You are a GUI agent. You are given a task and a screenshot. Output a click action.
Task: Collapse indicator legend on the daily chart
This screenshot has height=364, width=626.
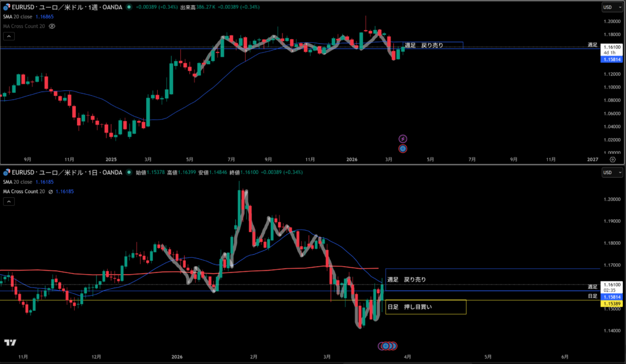coord(7,202)
